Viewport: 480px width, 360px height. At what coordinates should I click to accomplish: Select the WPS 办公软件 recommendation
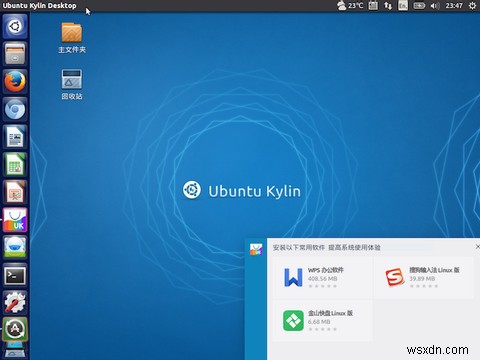322,277
